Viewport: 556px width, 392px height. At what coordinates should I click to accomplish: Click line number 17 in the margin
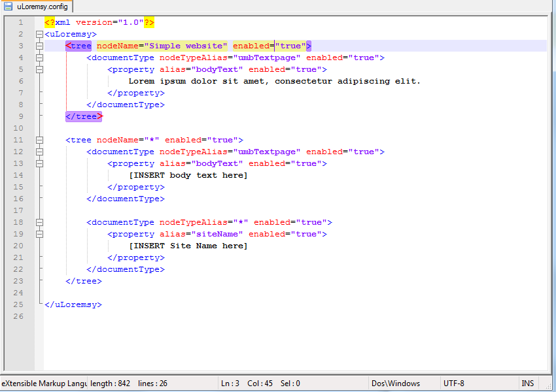[x=18, y=210]
